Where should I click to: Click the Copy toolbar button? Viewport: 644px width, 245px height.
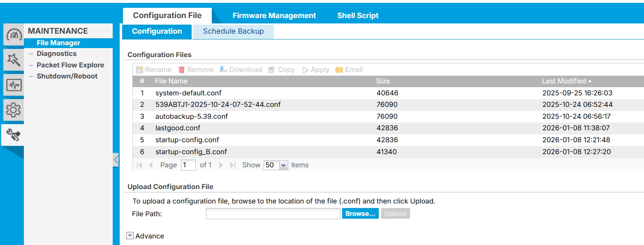(x=281, y=70)
